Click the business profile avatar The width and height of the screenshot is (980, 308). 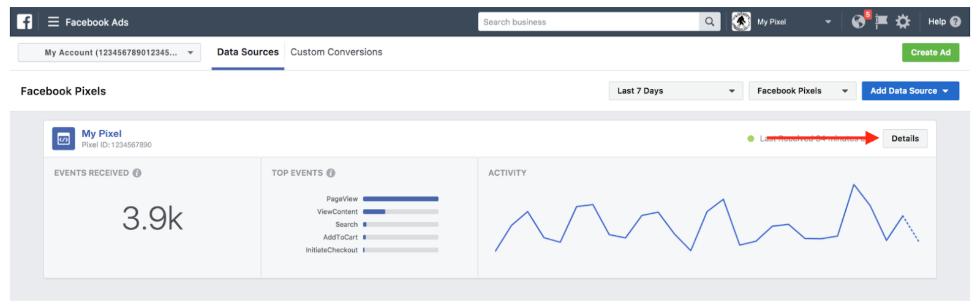741,22
